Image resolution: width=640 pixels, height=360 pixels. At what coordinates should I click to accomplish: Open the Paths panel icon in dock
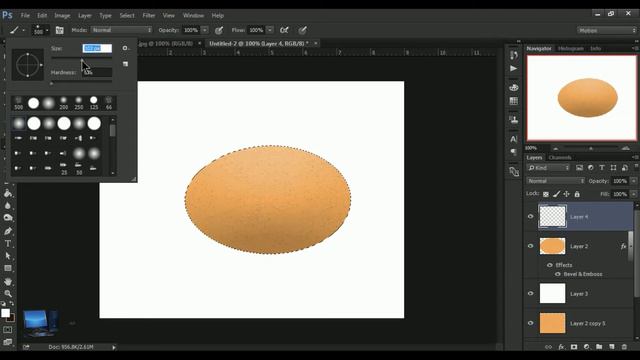514,172
